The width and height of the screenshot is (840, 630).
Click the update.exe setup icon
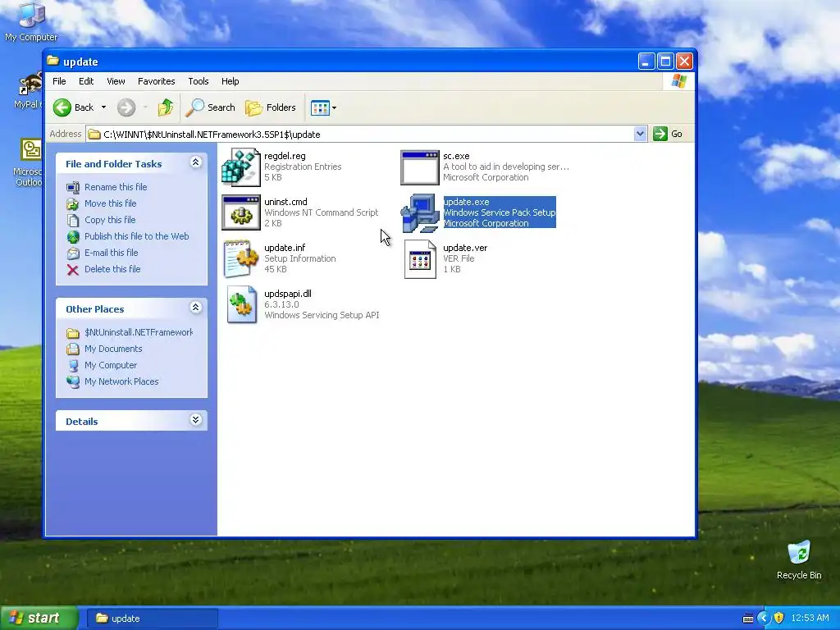(419, 213)
